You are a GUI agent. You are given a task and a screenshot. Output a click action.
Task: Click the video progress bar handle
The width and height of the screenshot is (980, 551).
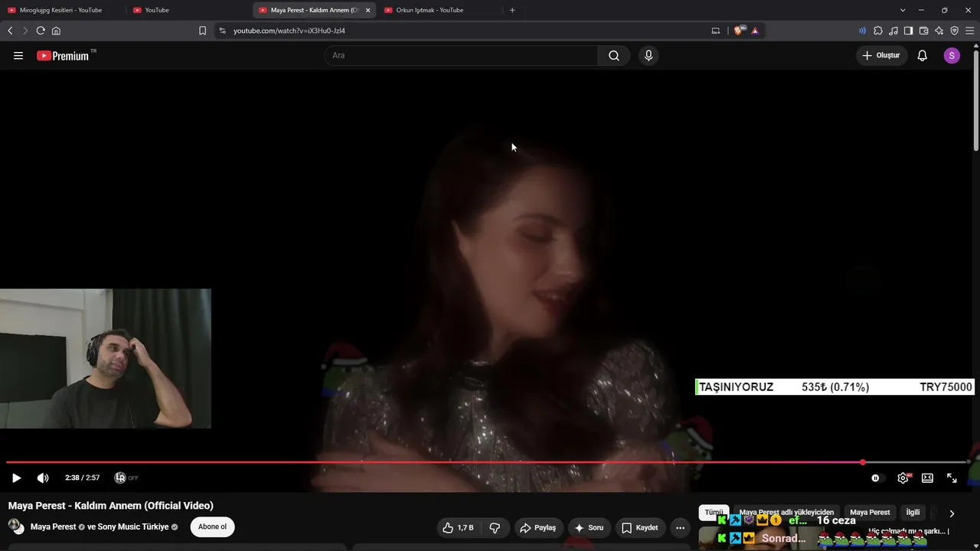click(x=863, y=462)
